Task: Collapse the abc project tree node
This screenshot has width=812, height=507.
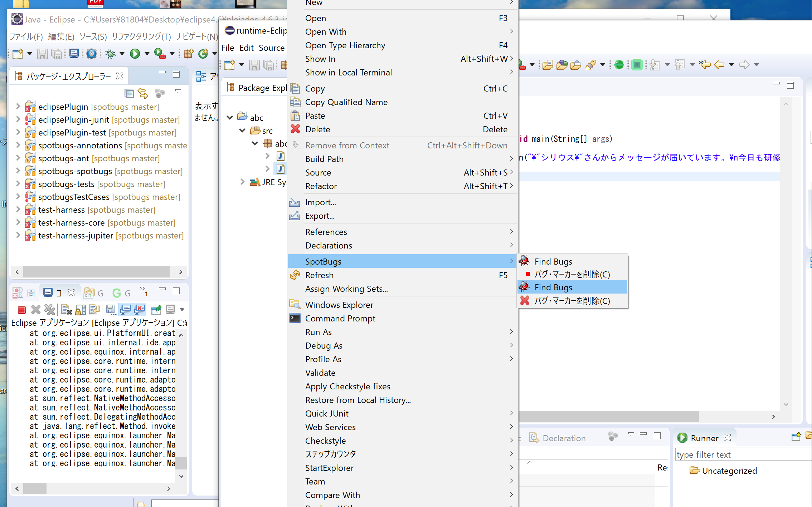Action: pyautogui.click(x=230, y=117)
